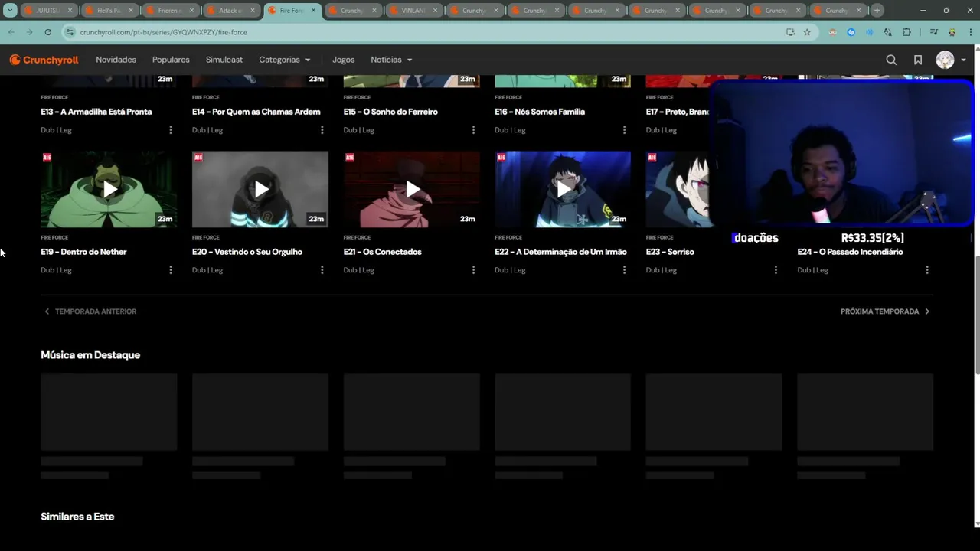This screenshot has width=980, height=551.
Task: Open Simulcast in the header menu
Action: (224, 60)
